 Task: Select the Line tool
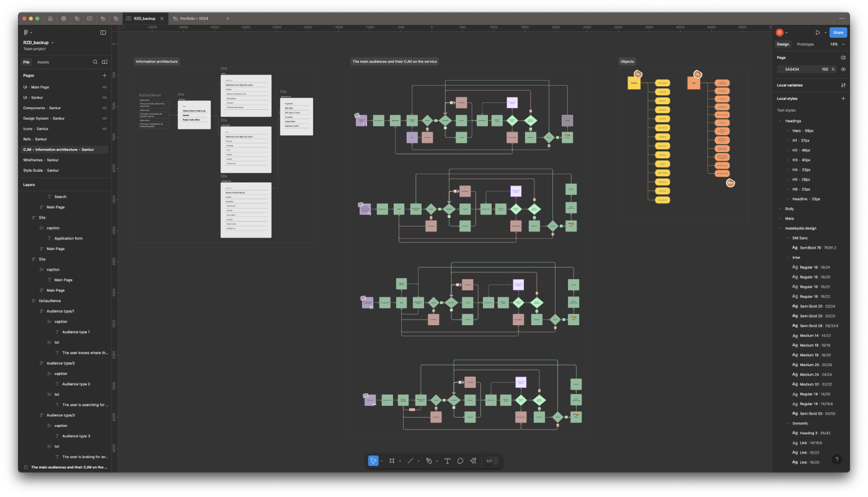[x=410, y=460]
